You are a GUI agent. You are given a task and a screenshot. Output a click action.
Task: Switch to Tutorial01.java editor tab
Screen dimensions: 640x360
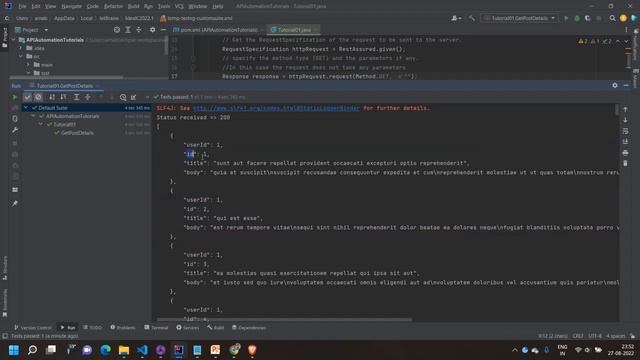[x=293, y=30]
